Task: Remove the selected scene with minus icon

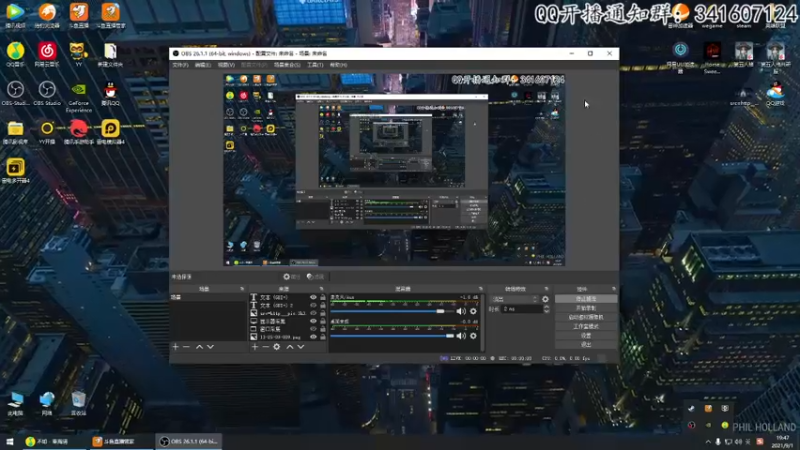Action: click(186, 347)
